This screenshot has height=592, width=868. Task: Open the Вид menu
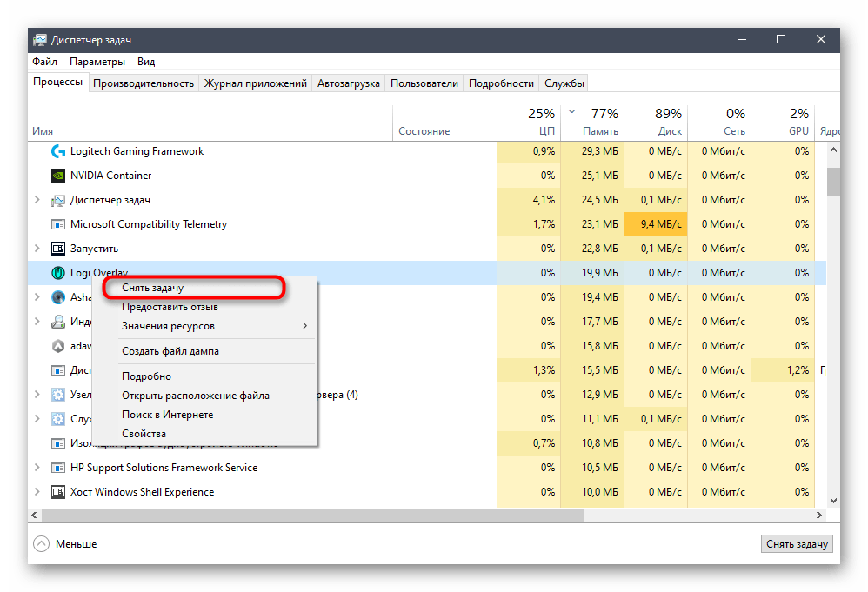coord(146,62)
